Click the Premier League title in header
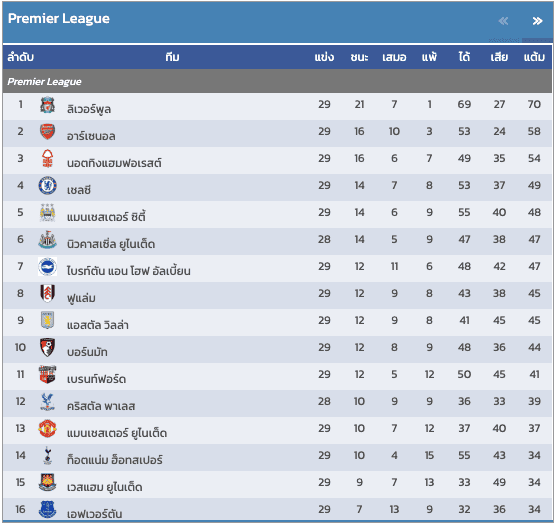 (59, 18)
